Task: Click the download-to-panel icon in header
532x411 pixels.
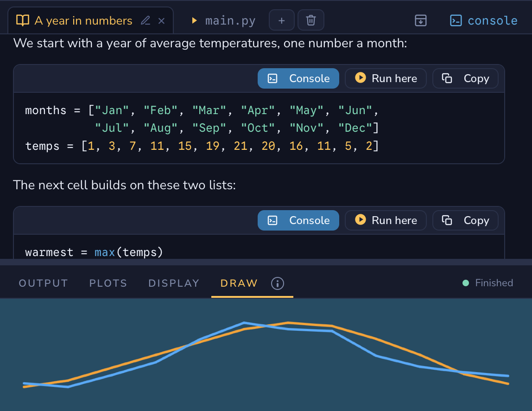Action: [x=421, y=20]
